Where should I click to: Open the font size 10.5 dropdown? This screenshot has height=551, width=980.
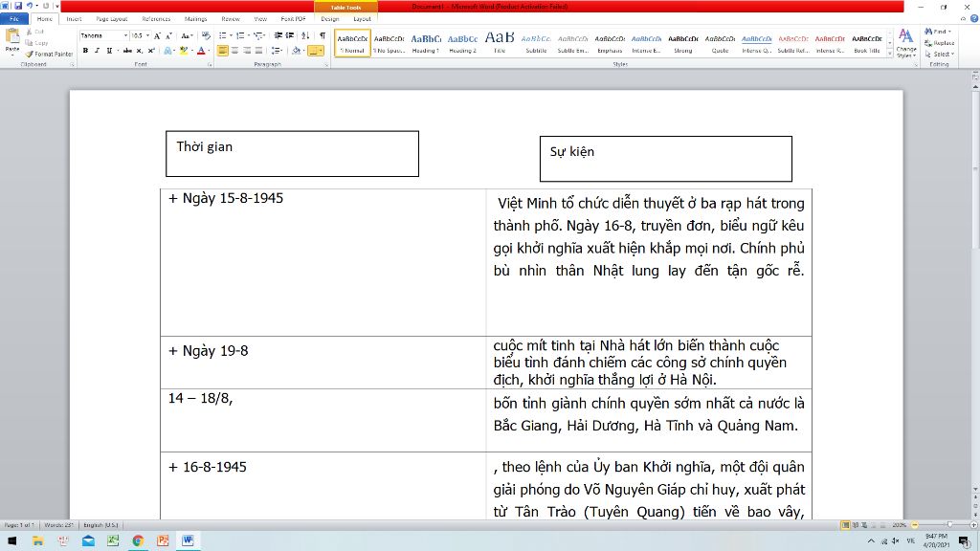(x=148, y=36)
